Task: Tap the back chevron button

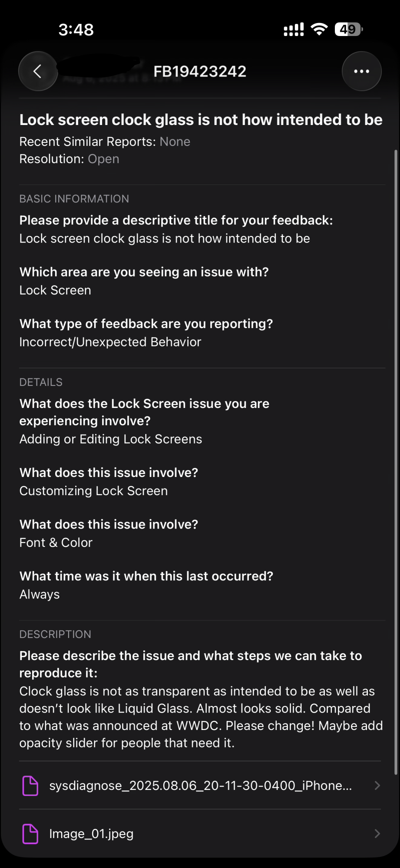Action: click(x=38, y=71)
